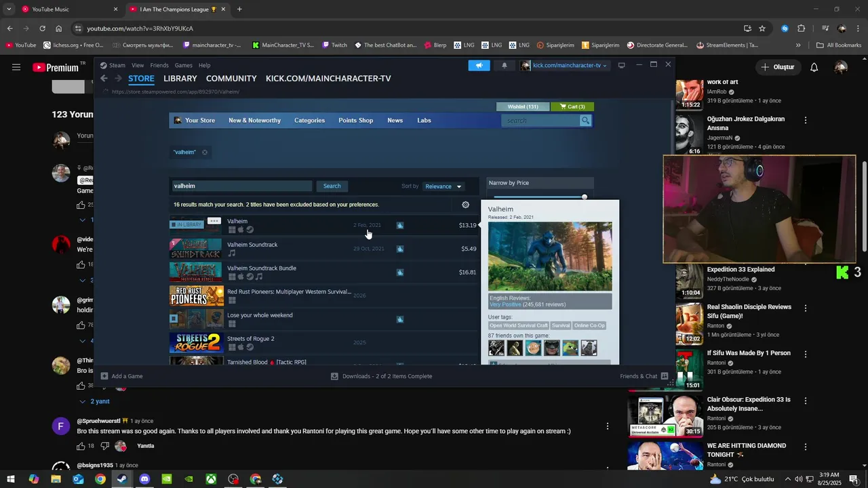Click the store search magnifier icon

pyautogui.click(x=585, y=121)
